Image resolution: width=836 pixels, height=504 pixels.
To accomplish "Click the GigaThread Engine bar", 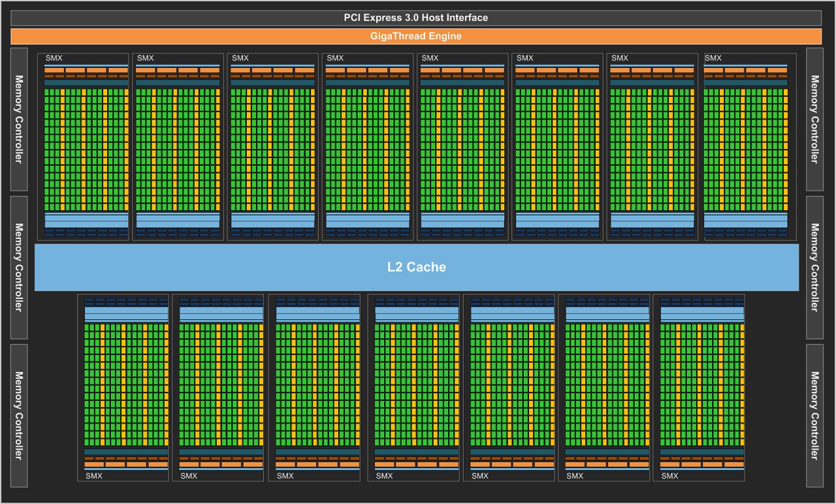I will (415, 36).
